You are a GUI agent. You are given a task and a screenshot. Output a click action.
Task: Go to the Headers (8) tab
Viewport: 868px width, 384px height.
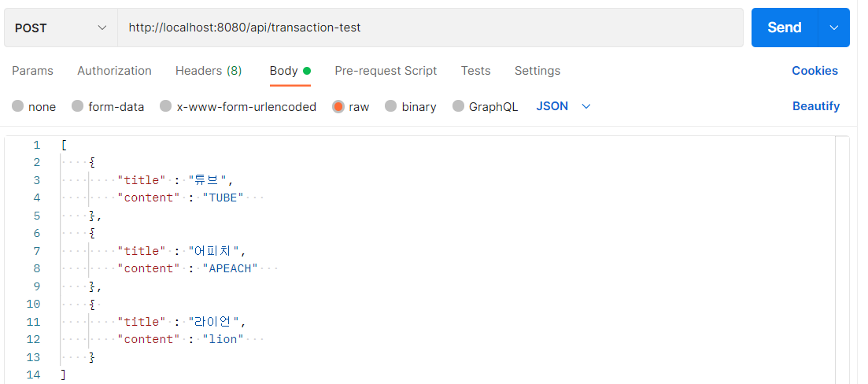209,71
